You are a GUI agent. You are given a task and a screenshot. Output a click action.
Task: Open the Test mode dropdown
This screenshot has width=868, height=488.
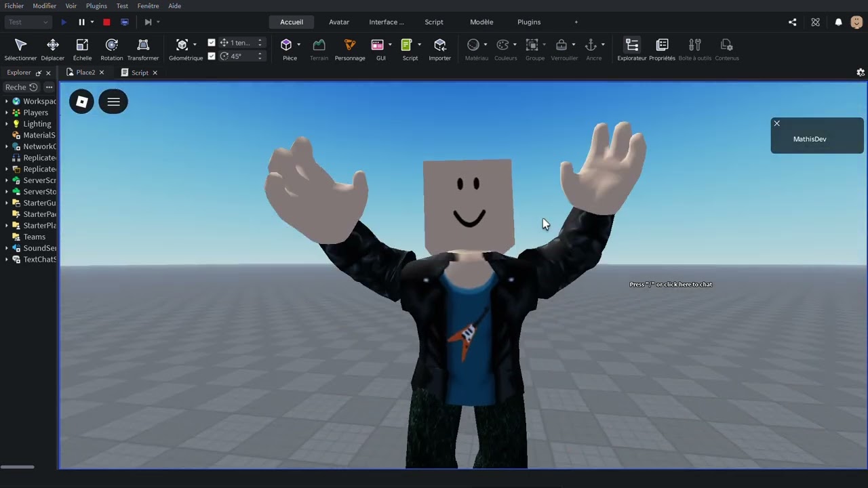(28, 22)
